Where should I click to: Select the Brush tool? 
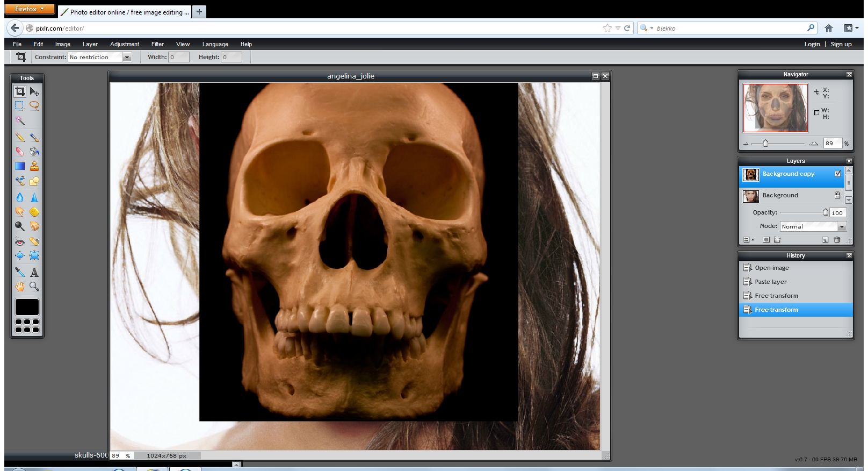tap(34, 138)
